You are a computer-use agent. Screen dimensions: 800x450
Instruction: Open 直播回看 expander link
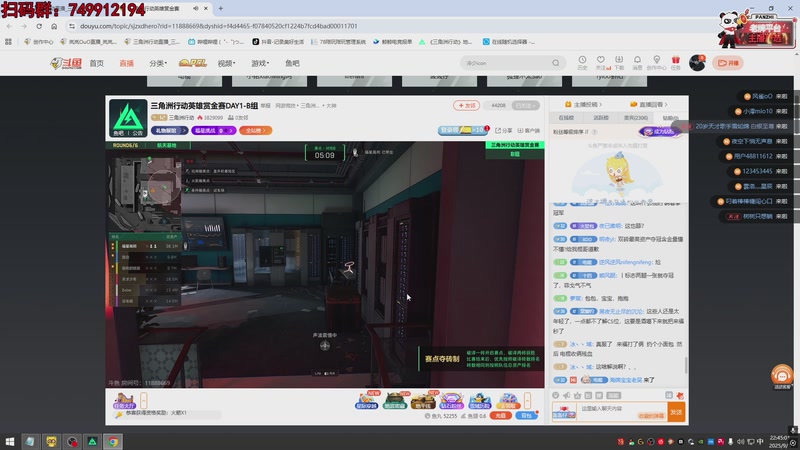[x=648, y=105]
